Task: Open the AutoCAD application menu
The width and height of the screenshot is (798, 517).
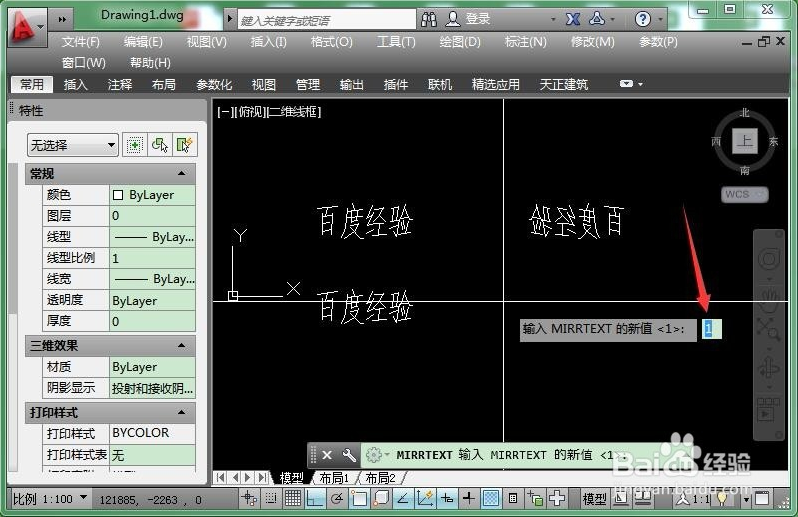Action: tap(27, 27)
